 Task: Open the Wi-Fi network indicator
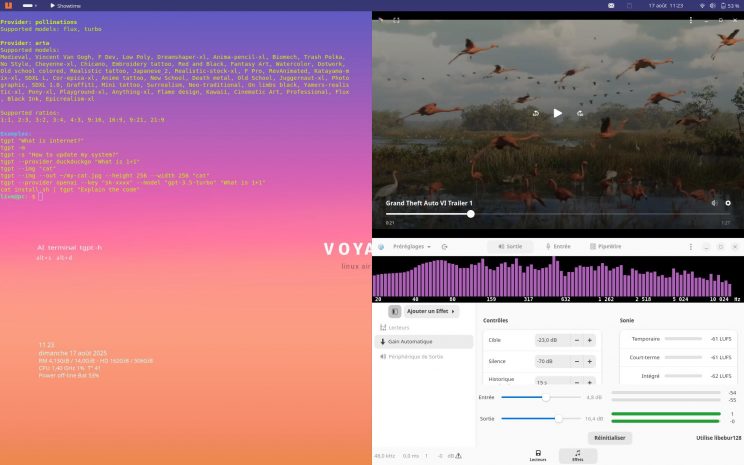702,6
